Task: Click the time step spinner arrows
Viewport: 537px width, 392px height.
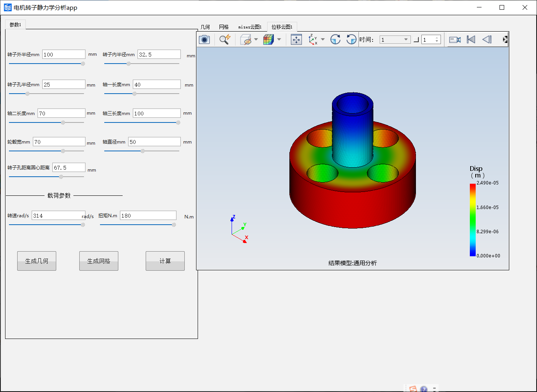Action: (437, 40)
